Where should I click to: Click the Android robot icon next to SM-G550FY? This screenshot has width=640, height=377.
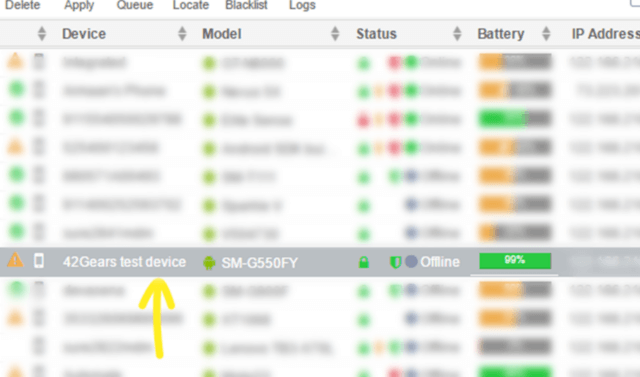coord(209,263)
